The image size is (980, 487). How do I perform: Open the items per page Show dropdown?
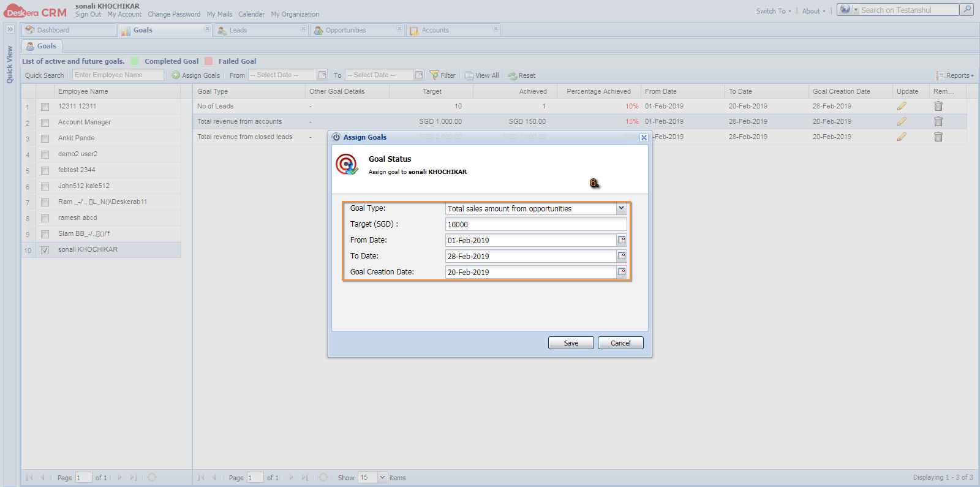click(383, 477)
